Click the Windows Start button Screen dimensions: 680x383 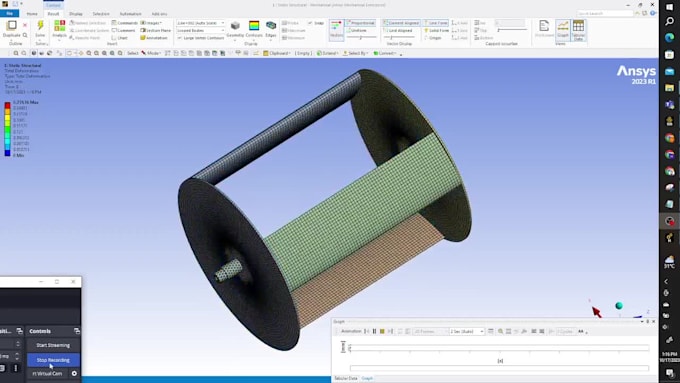670,7
